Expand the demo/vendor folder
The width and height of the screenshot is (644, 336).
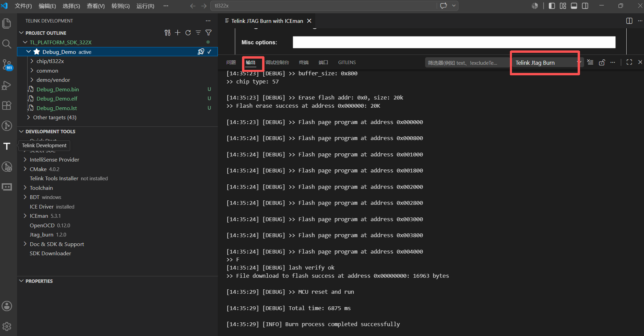tap(32, 80)
